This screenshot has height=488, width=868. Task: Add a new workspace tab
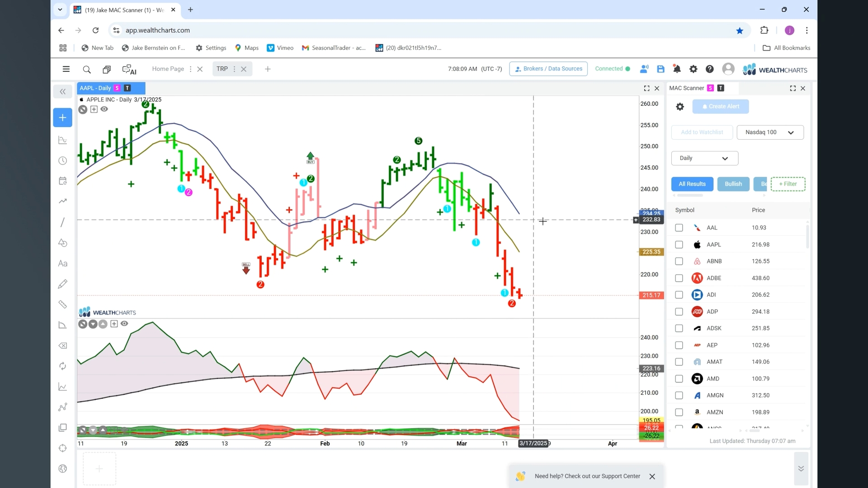[268, 69]
